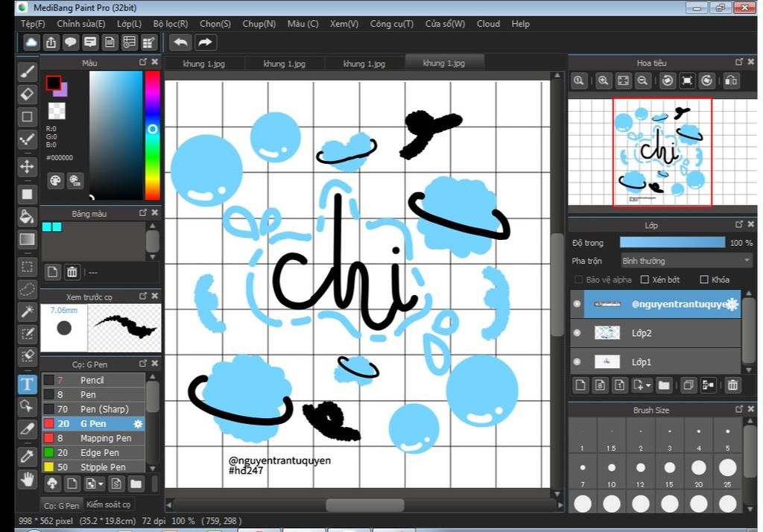
Task: Switch to the Kiểm soát cọ tab
Action: point(108,504)
